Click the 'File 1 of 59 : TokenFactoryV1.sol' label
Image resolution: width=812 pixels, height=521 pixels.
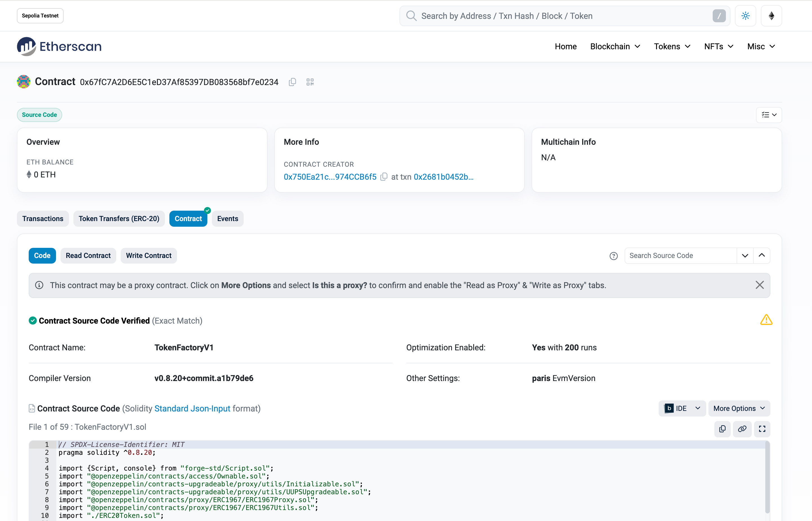(88, 427)
